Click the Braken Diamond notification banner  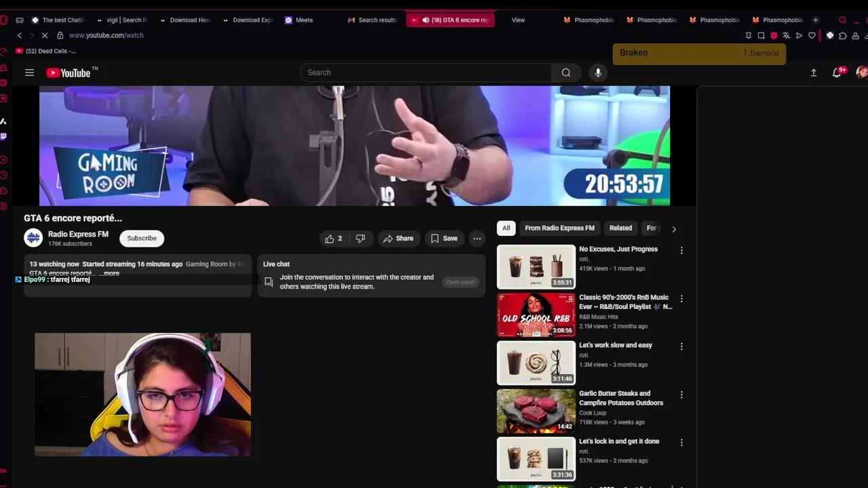(699, 54)
